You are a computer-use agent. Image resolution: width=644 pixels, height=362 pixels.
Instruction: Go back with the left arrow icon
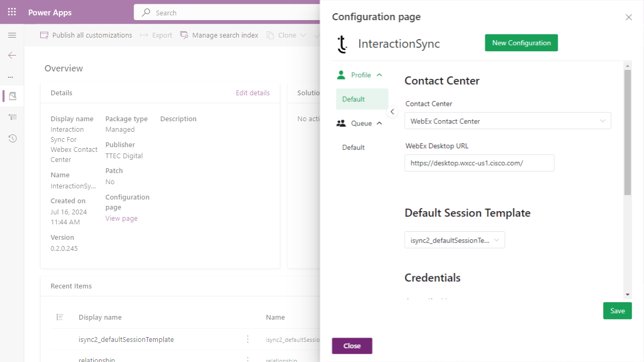click(12, 55)
